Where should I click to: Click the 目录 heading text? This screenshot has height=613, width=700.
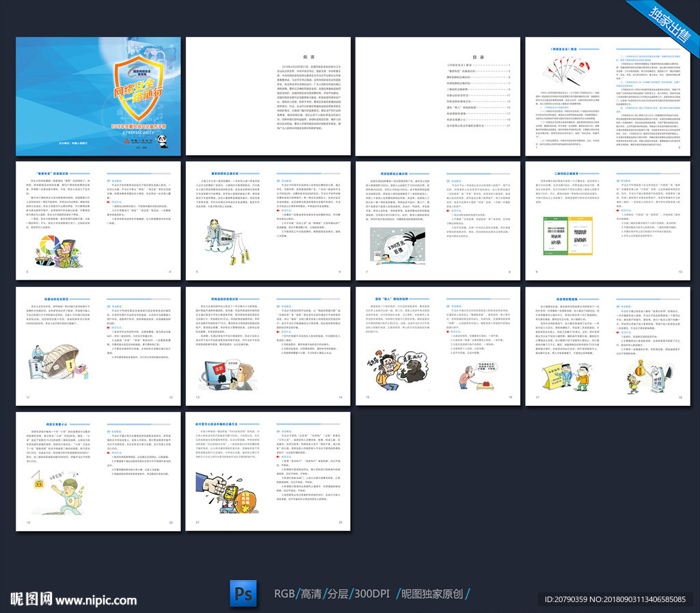(478, 57)
